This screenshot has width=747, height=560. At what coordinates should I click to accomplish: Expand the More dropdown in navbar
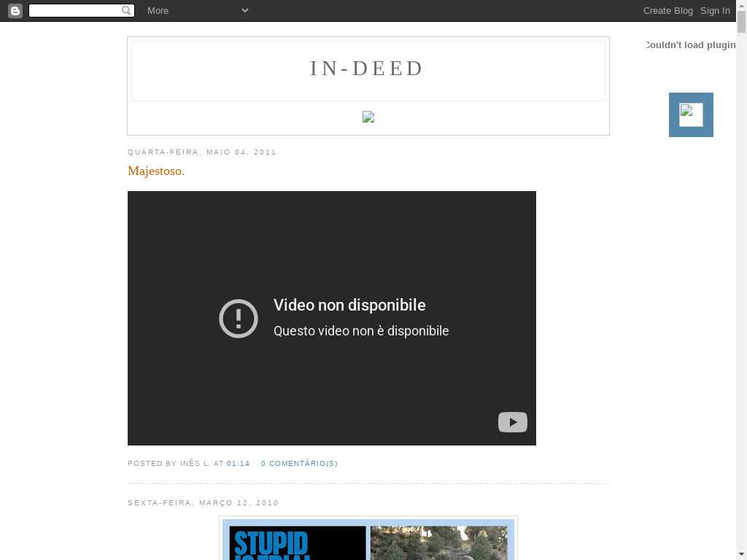click(158, 10)
